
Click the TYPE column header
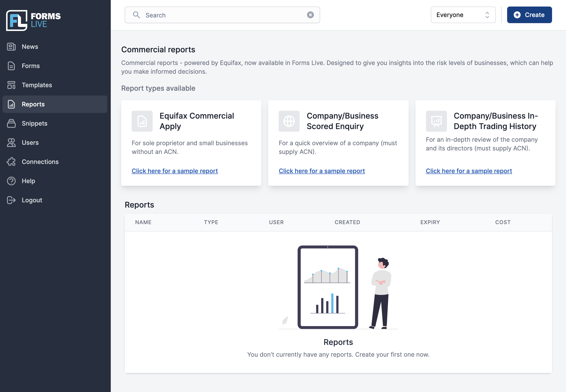pyautogui.click(x=211, y=222)
